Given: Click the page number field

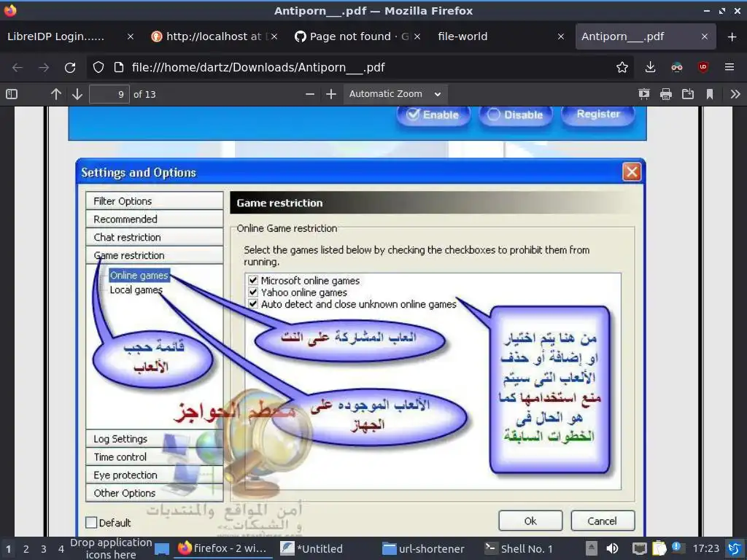Looking at the screenshot, I should tap(109, 94).
